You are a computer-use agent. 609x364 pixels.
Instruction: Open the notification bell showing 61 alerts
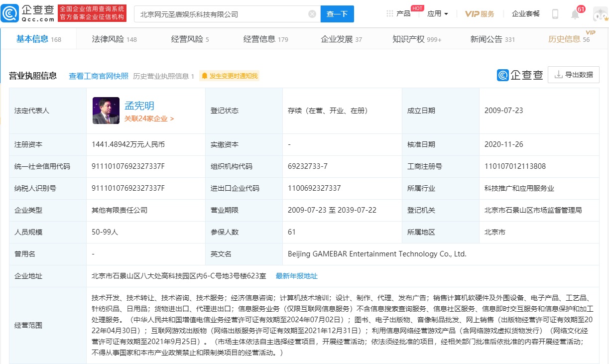pos(575,15)
